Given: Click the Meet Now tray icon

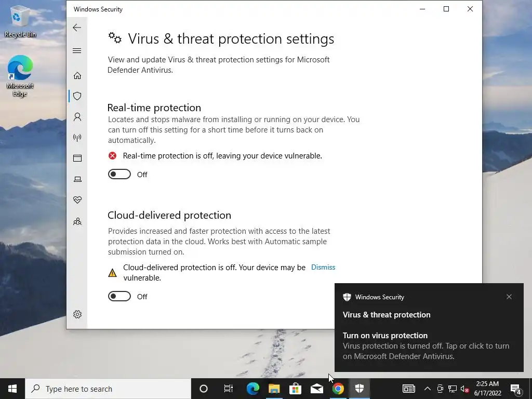Looking at the screenshot, I should tap(440, 389).
